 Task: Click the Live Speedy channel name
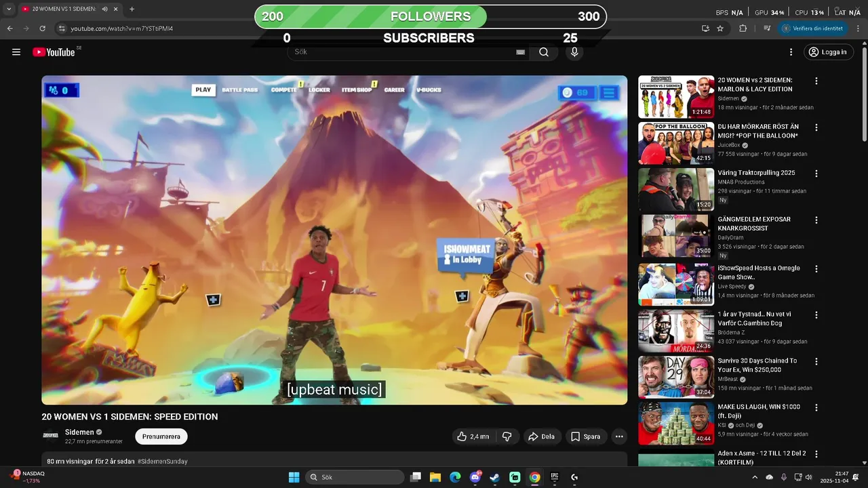[732, 286]
